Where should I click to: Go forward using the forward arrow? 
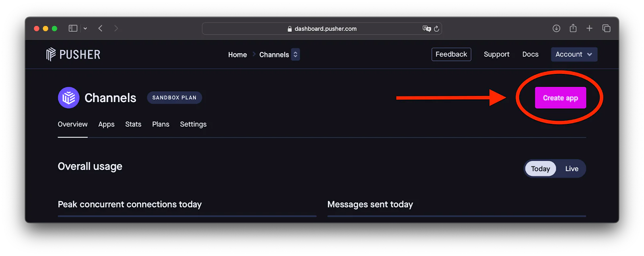coord(116,28)
